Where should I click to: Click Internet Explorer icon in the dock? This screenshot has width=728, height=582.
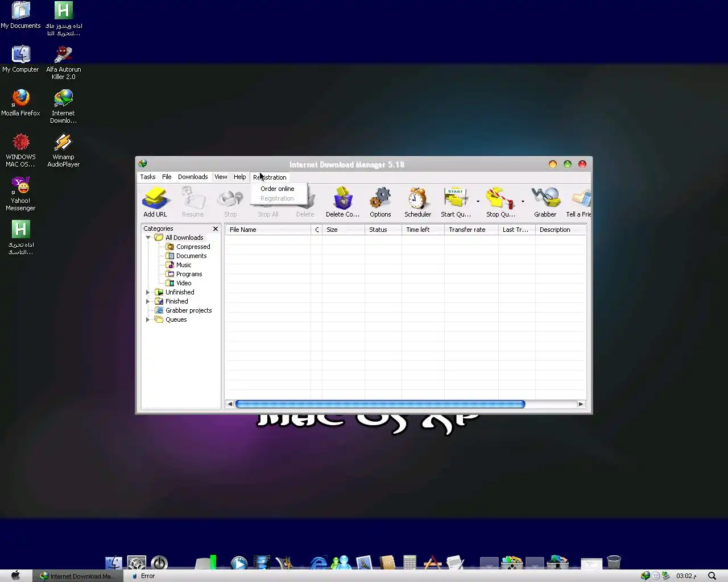(x=319, y=563)
